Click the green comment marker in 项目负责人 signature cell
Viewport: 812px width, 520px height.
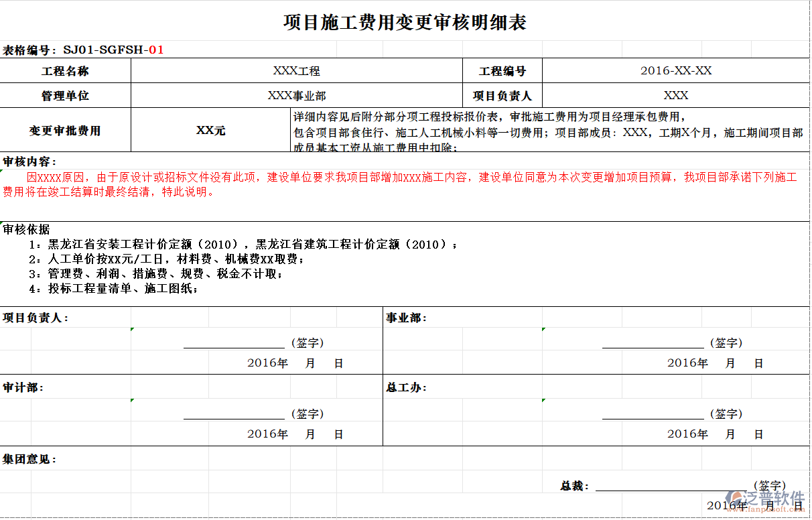pyautogui.click(x=132, y=329)
